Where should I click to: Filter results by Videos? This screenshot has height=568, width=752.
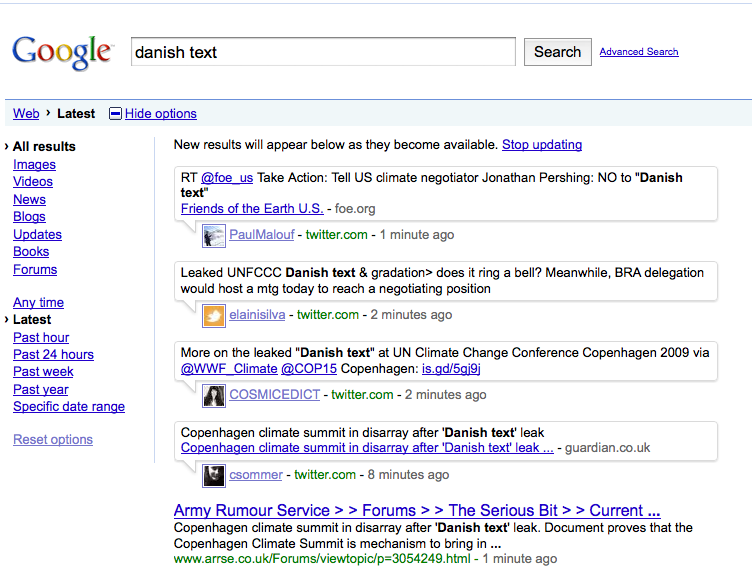pos(33,182)
